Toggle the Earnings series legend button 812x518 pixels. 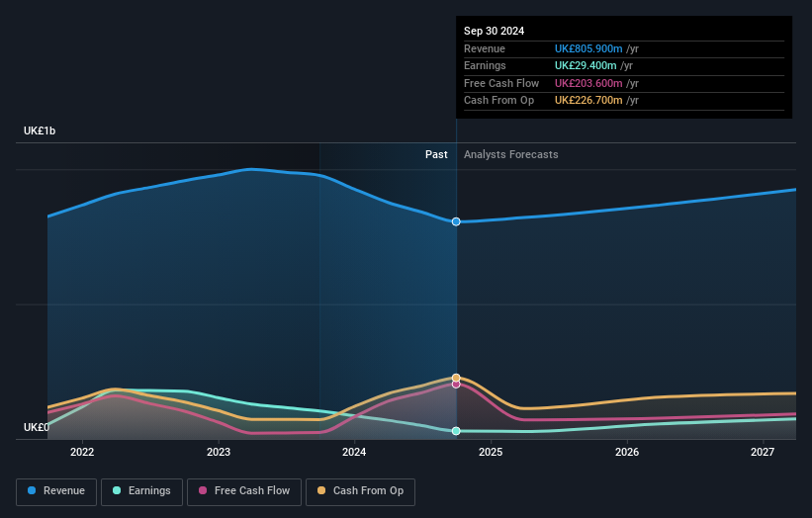[141, 491]
